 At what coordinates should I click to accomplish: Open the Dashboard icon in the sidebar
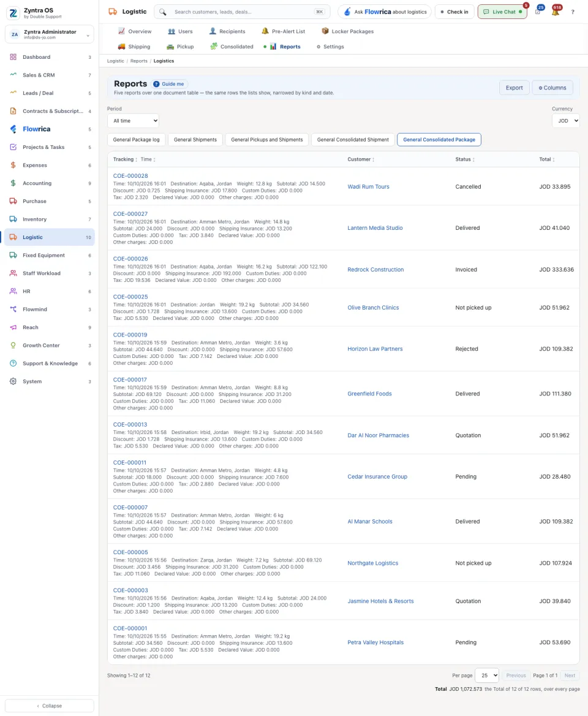(x=13, y=57)
